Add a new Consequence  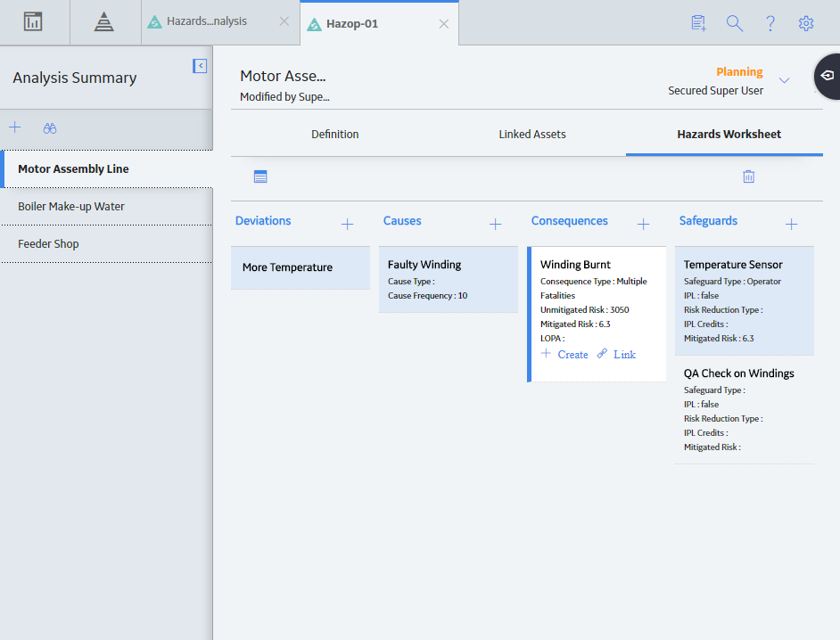[x=644, y=225]
